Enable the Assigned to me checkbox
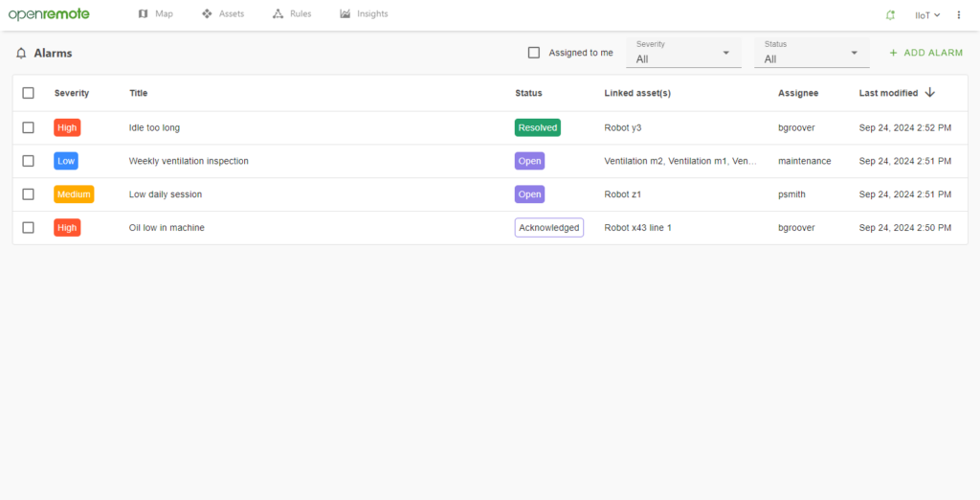The height and width of the screenshot is (500, 980). pos(534,53)
